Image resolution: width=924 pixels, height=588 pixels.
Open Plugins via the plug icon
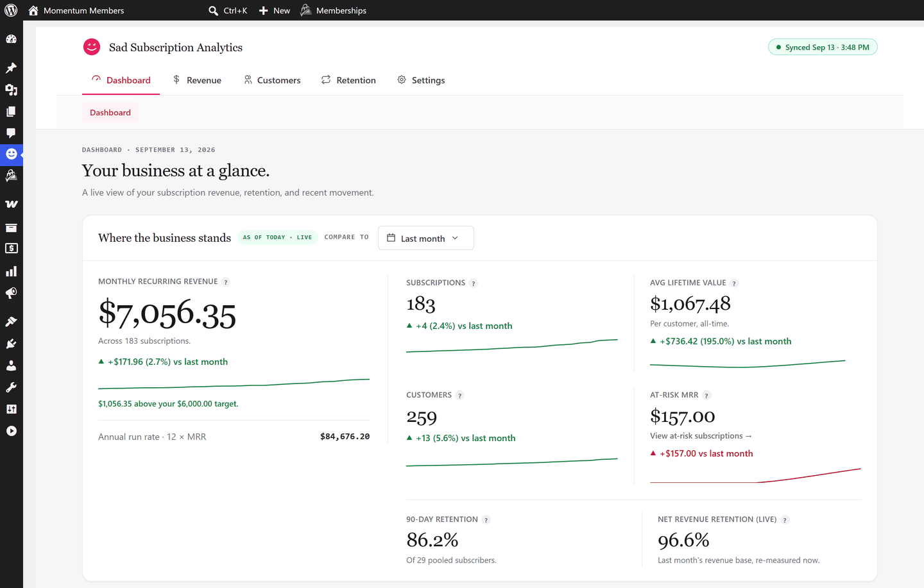coord(11,344)
